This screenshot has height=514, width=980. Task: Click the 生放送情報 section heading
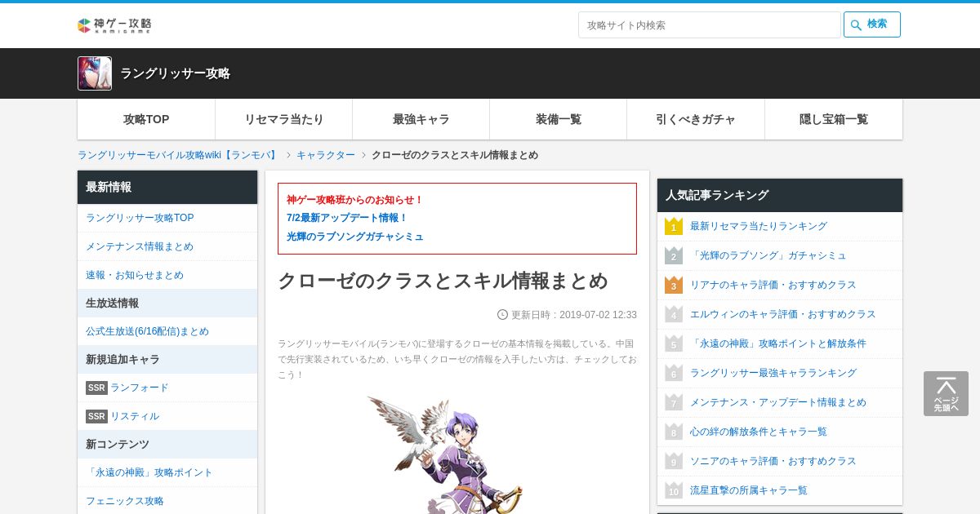[x=167, y=303]
